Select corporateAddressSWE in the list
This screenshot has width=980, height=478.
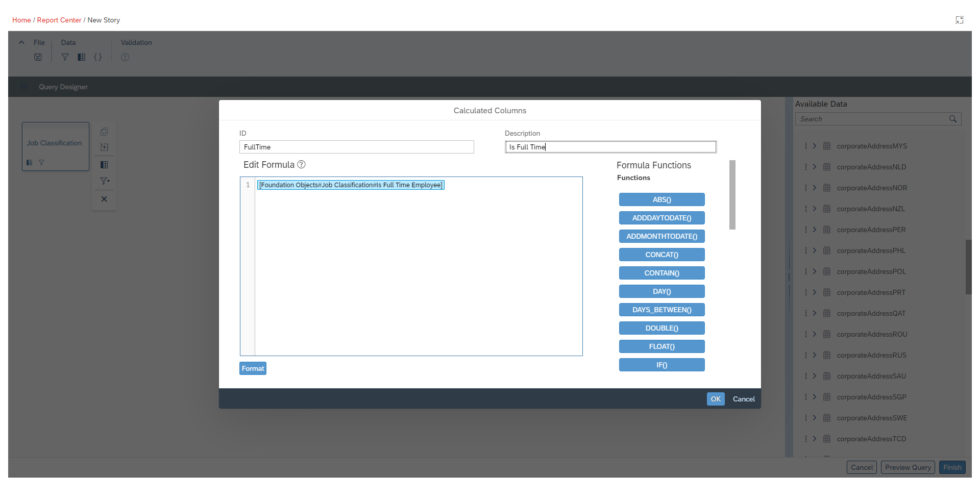872,418
